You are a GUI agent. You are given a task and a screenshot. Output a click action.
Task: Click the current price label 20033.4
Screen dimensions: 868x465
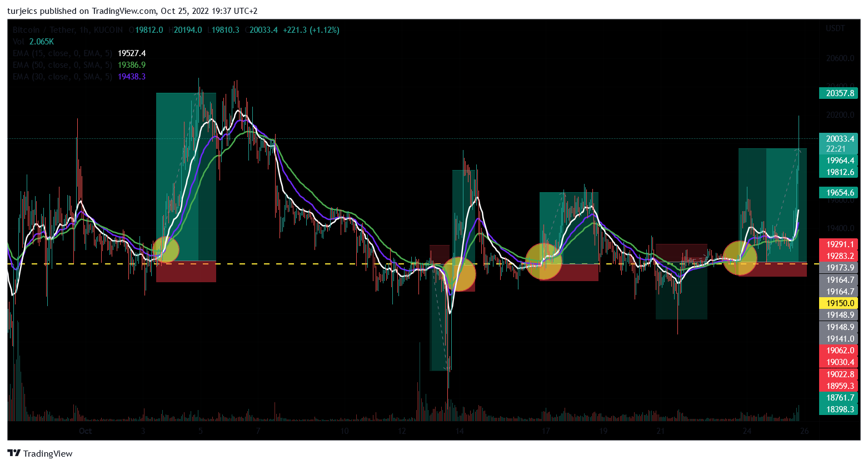[839, 139]
